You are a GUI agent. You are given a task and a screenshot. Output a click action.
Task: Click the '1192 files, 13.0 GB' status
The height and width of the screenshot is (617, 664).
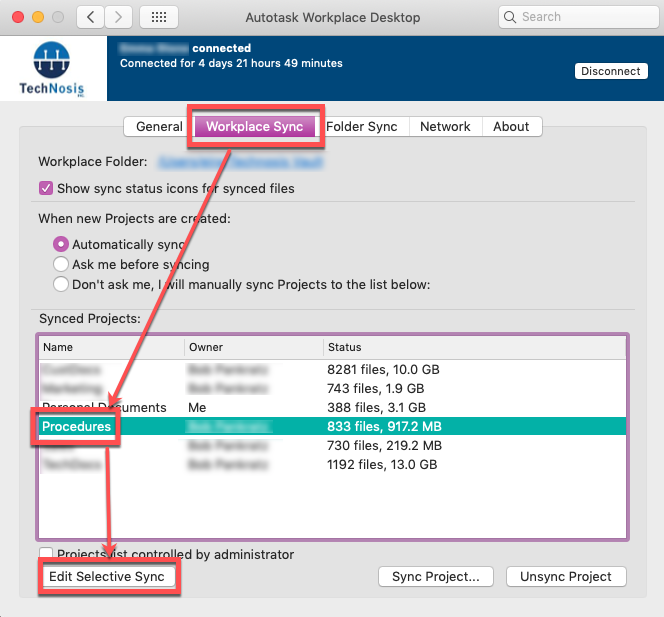(382, 465)
